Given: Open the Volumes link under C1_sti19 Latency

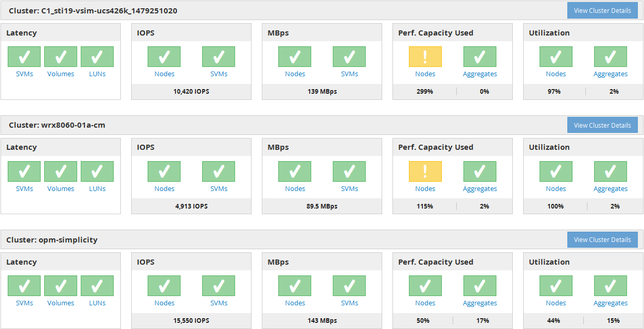Looking at the screenshot, I should click(x=61, y=74).
